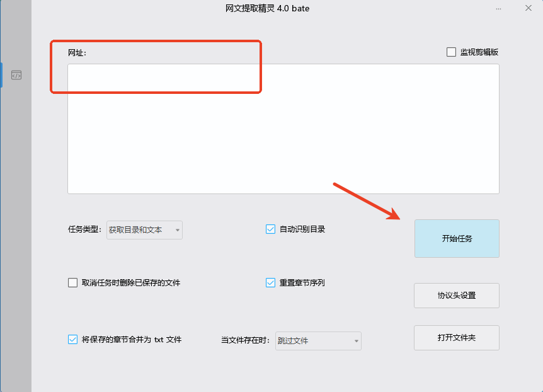Disable 自动识别目录
543x392 pixels.
click(x=270, y=229)
